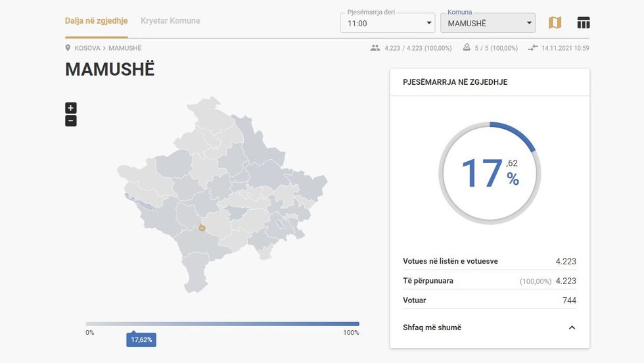Select the highlighted Mamushë municipality on map
The image size is (644, 363).
202,228
